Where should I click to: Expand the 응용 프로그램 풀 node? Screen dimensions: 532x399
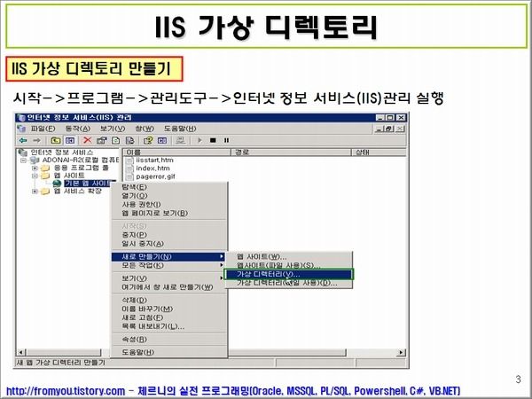click(35, 168)
